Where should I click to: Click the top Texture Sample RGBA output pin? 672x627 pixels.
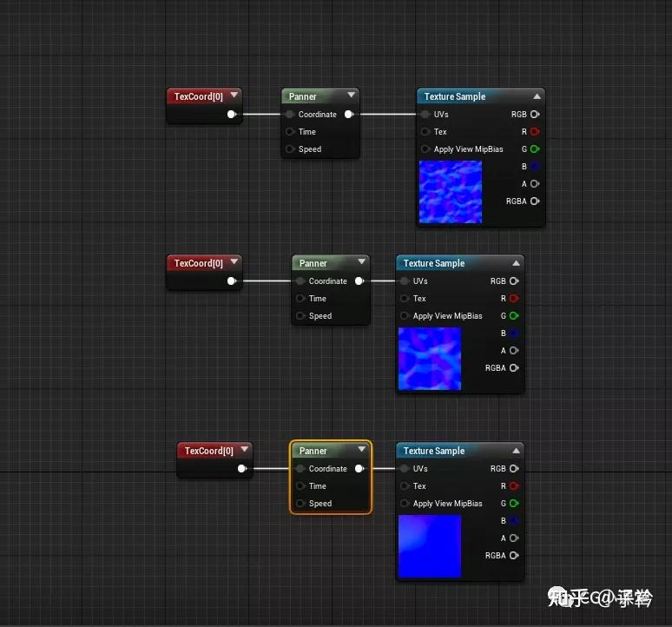[x=535, y=201]
